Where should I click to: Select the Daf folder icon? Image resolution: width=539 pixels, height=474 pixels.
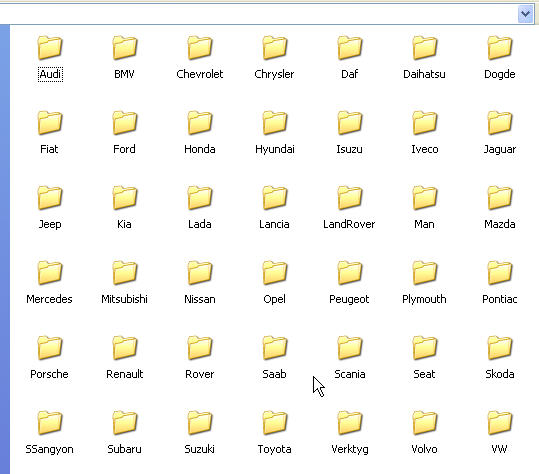coord(350,47)
